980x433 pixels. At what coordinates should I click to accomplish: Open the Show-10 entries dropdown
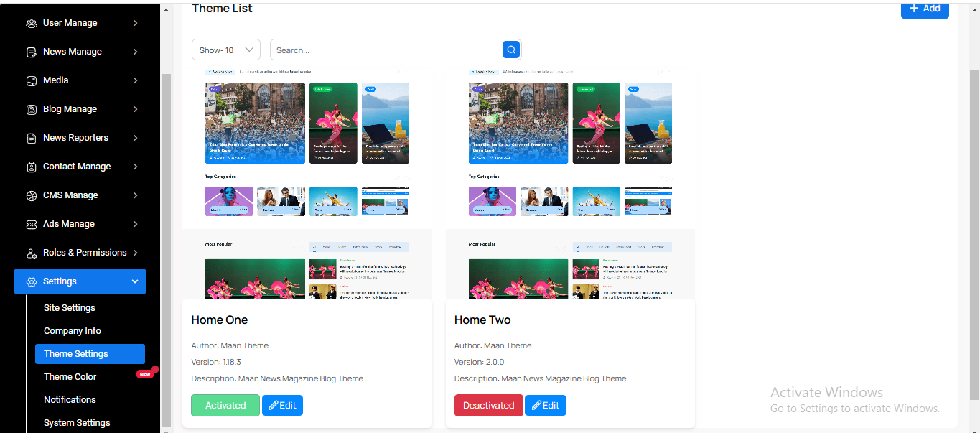(x=226, y=50)
